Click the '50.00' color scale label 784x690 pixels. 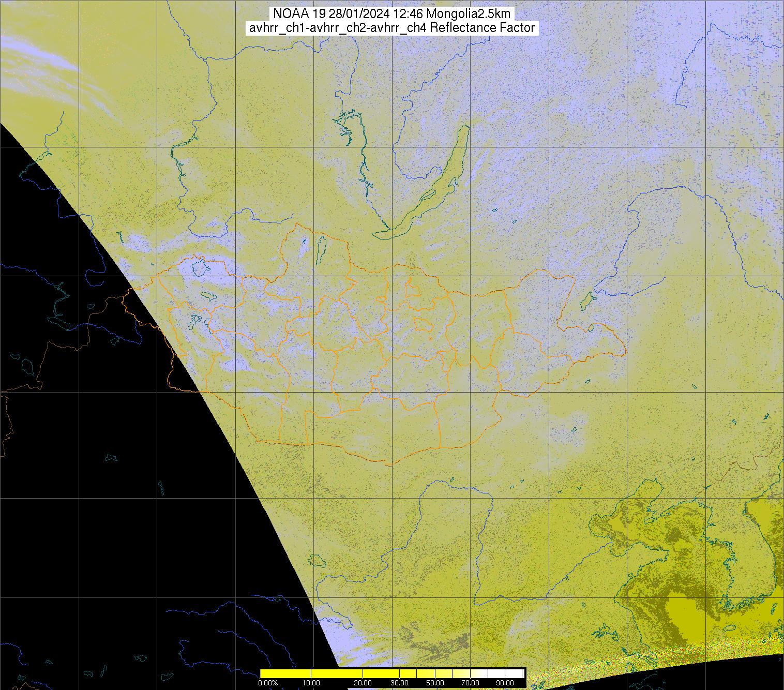(x=434, y=683)
